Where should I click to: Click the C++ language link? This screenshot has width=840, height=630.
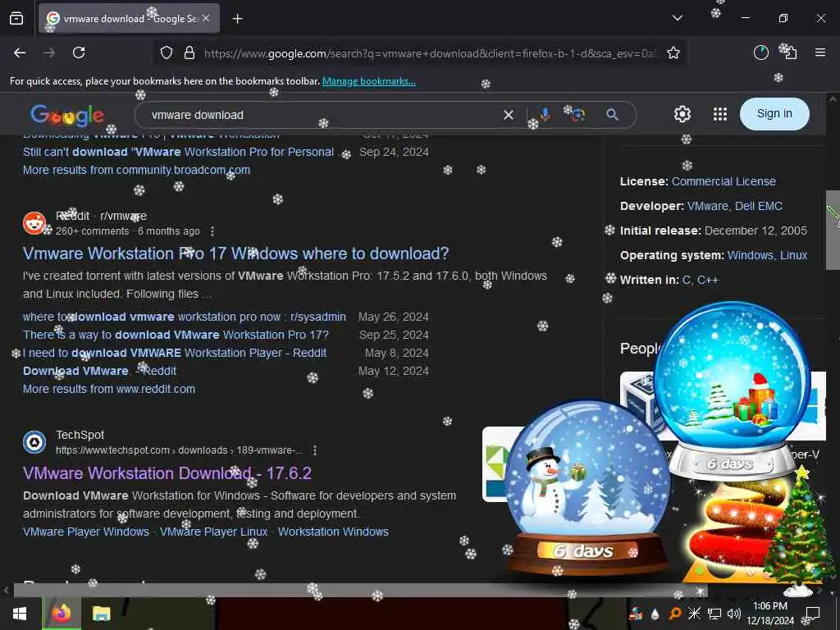(x=707, y=280)
